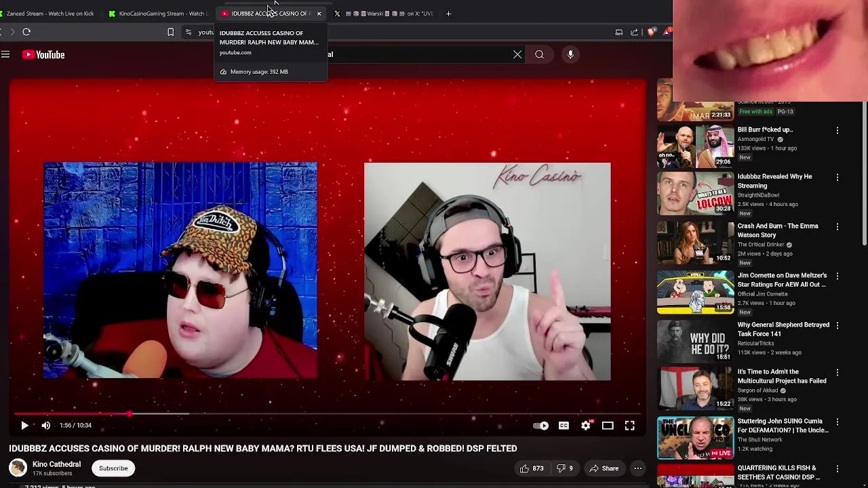Start voice search with the microphone
The height and width of the screenshot is (488, 868).
570,55
